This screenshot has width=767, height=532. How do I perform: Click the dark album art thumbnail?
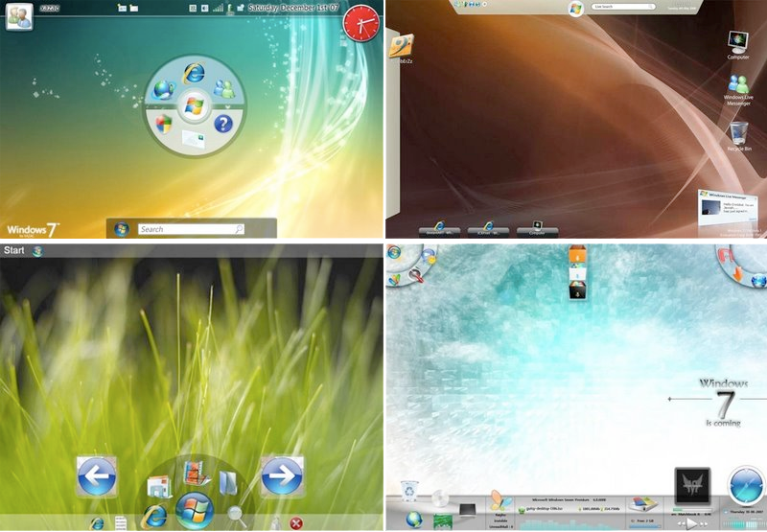[692, 486]
